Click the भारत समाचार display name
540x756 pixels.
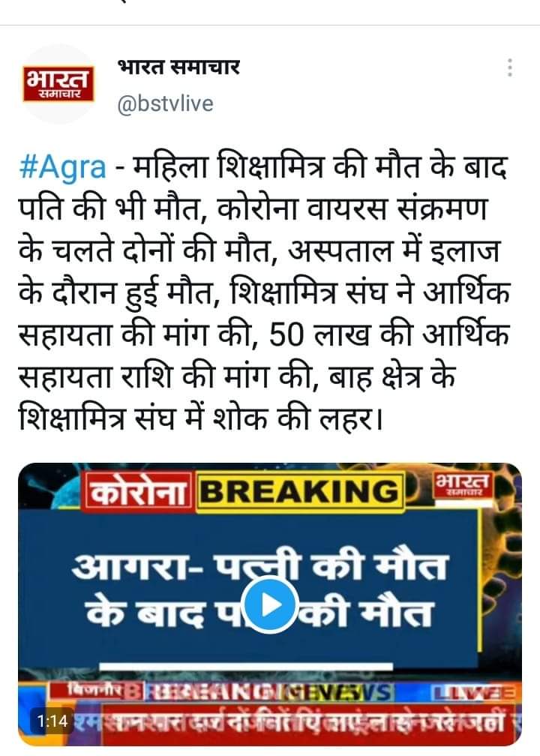pyautogui.click(x=178, y=67)
